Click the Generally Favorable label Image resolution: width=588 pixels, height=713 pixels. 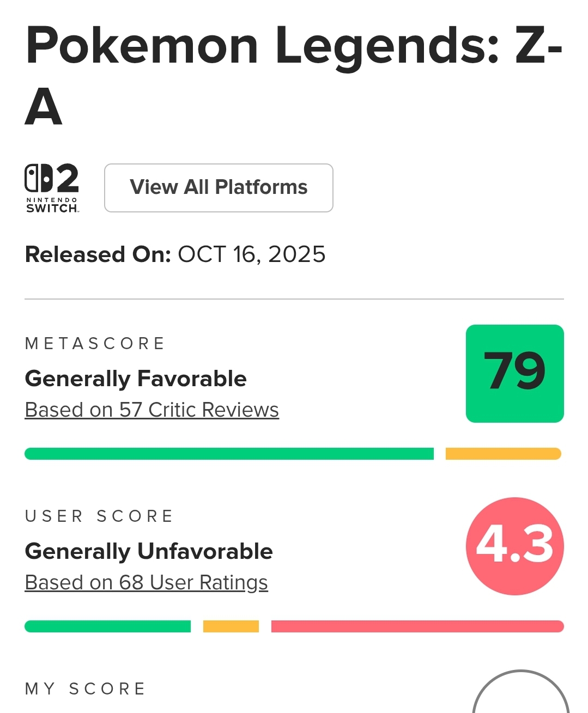136,379
